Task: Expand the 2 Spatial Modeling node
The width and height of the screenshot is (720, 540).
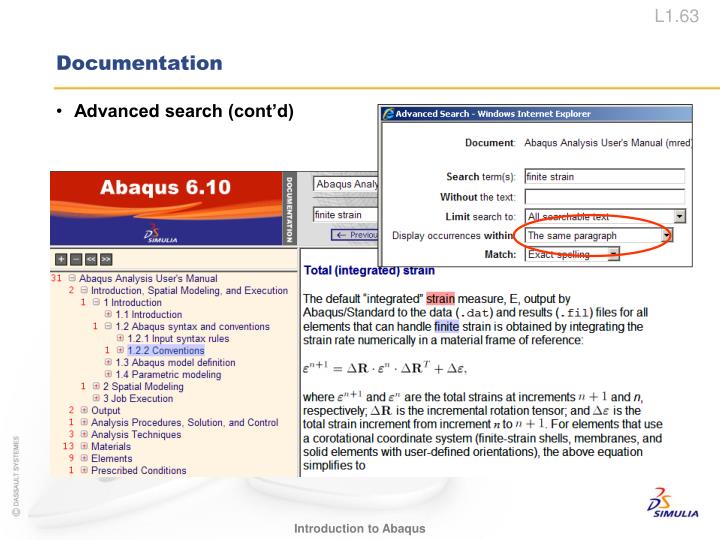Action: [96, 386]
